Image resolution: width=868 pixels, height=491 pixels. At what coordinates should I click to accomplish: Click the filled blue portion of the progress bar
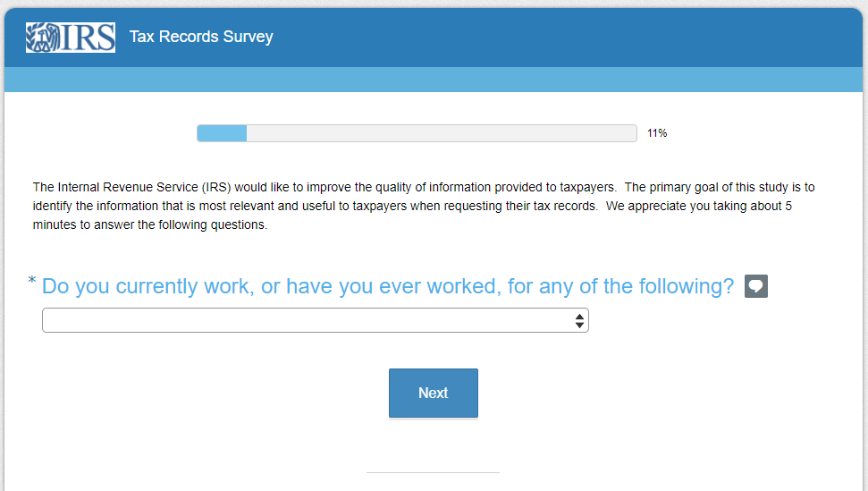(x=222, y=133)
